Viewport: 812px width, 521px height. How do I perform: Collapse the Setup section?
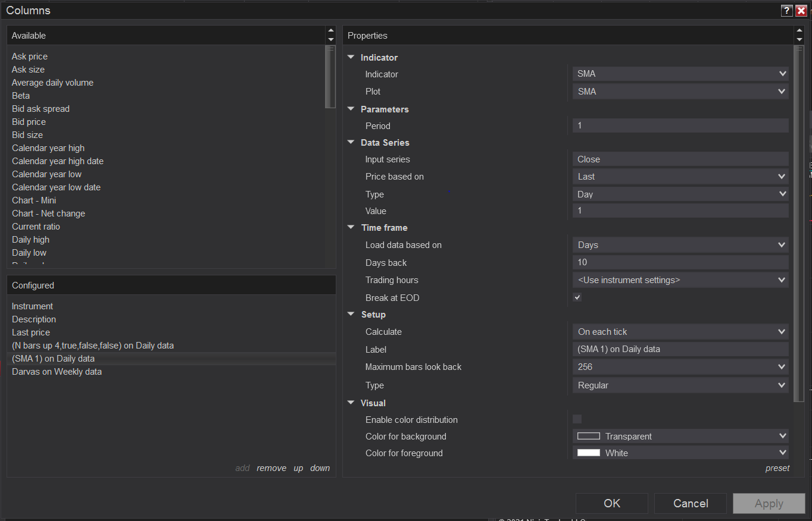click(x=351, y=315)
